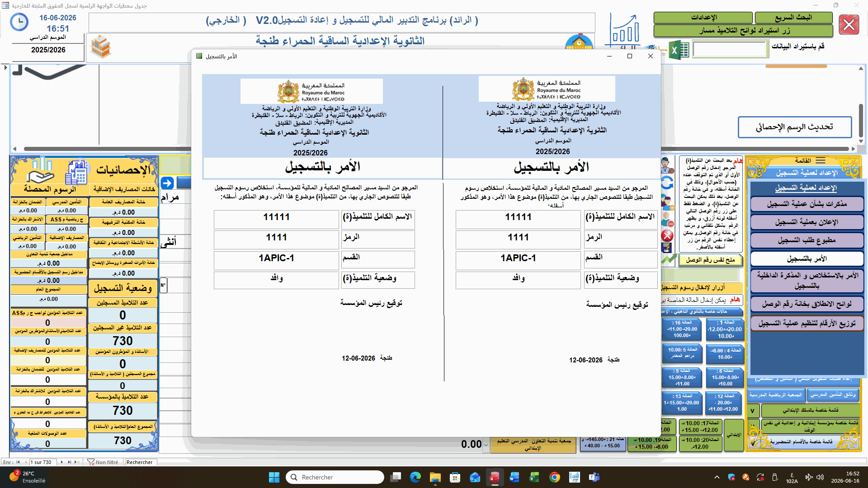Select الأمر بالاستخلاص و المذكرة الداخلية menu item
The height and width of the screenshot is (488, 868).
point(807,281)
